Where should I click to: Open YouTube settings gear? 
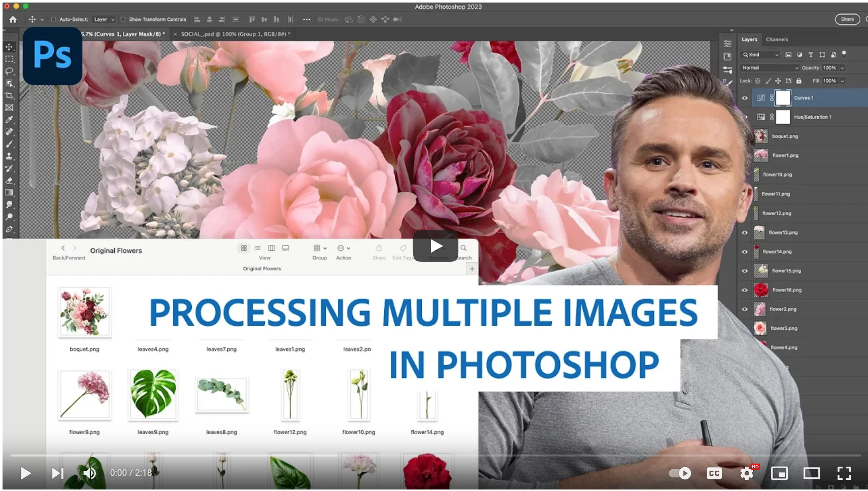tap(747, 473)
